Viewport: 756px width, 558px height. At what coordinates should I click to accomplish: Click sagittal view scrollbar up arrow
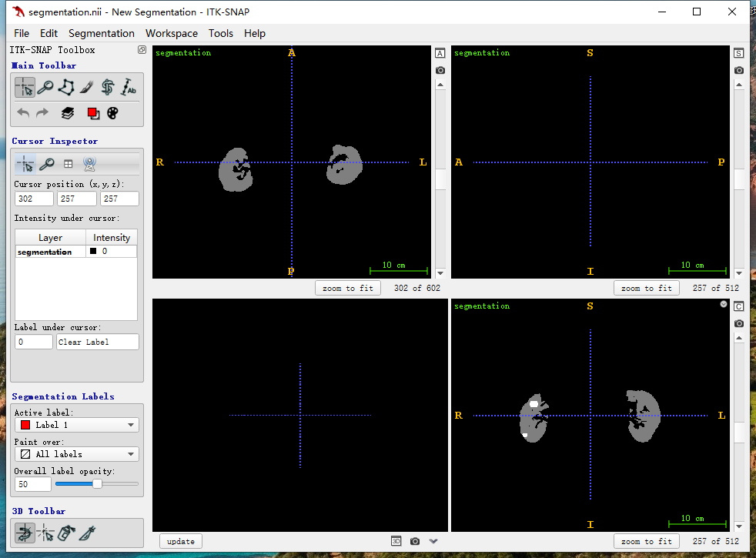[738, 85]
